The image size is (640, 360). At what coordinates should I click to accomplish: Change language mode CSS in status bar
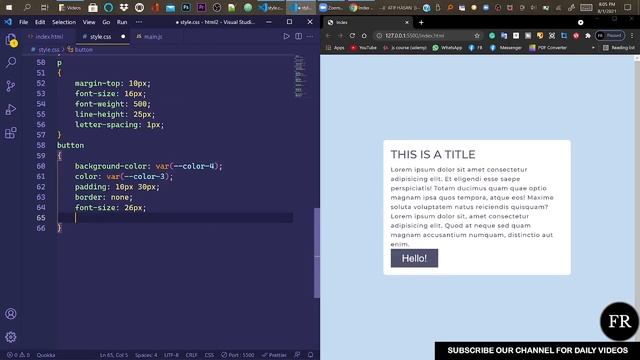(209, 355)
